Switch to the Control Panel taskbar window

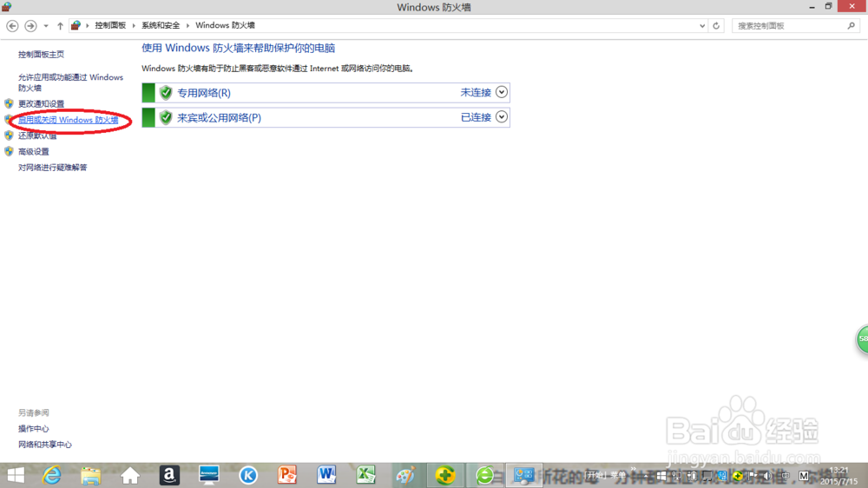523,475
